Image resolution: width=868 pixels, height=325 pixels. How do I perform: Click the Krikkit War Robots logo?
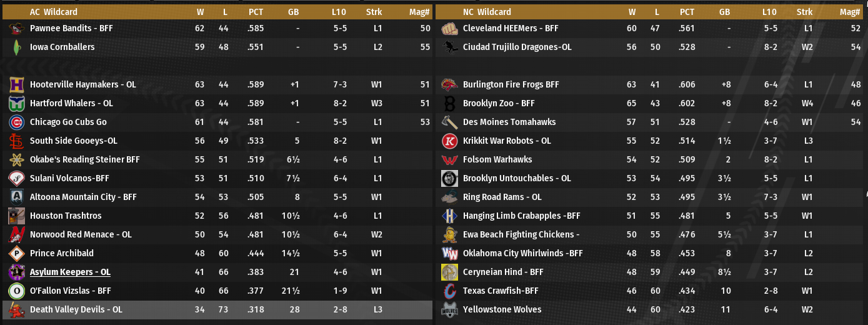click(x=449, y=141)
